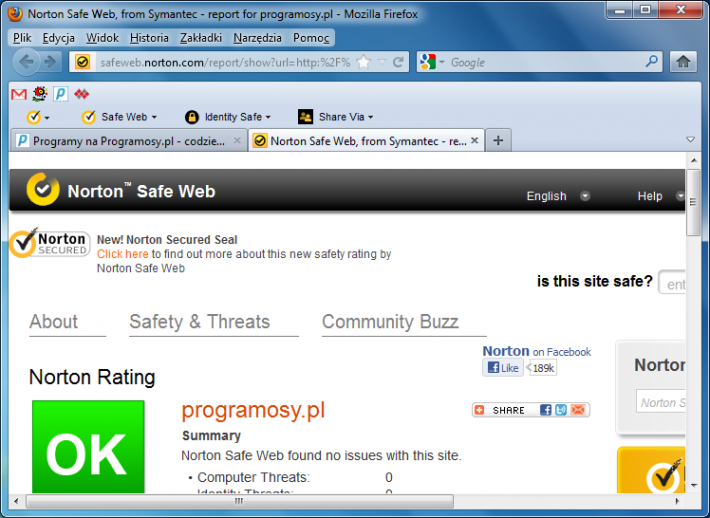
Task: Share via the Twitter icon
Action: [561, 410]
